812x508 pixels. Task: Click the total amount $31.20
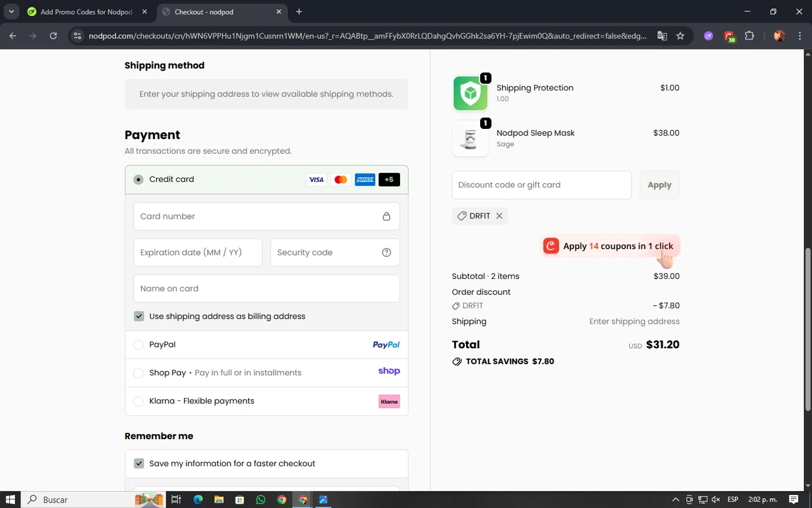tap(663, 344)
